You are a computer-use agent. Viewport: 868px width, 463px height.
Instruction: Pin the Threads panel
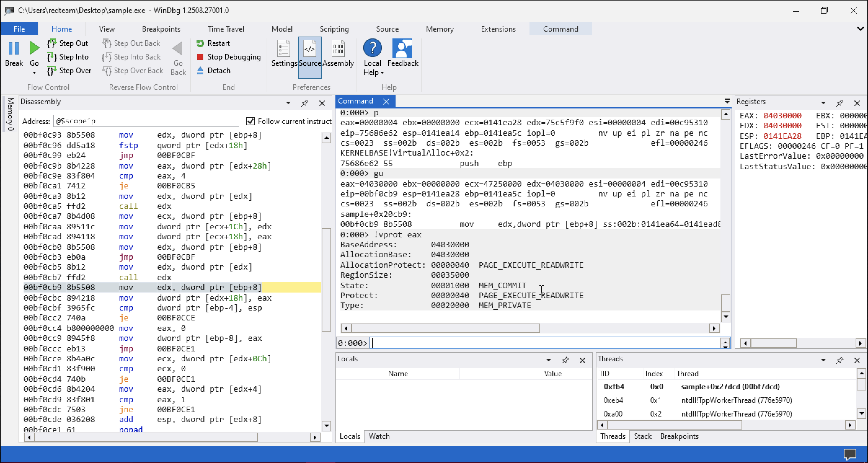(x=840, y=360)
